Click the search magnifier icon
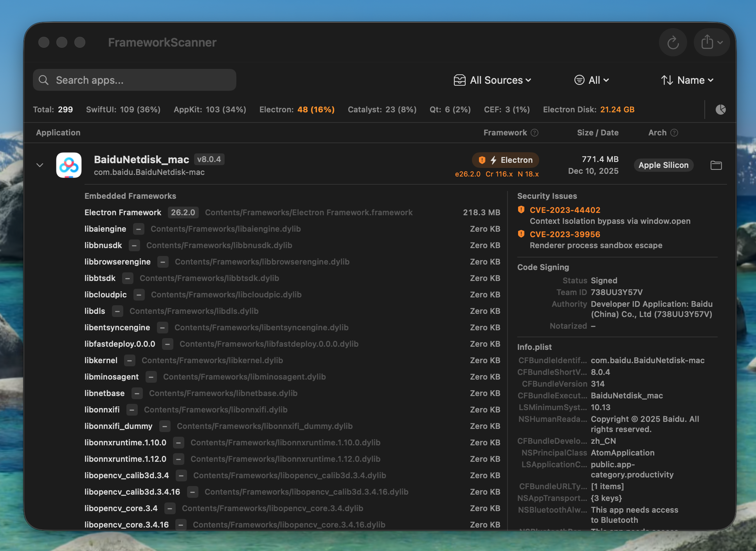This screenshot has width=756, height=551. [x=43, y=80]
